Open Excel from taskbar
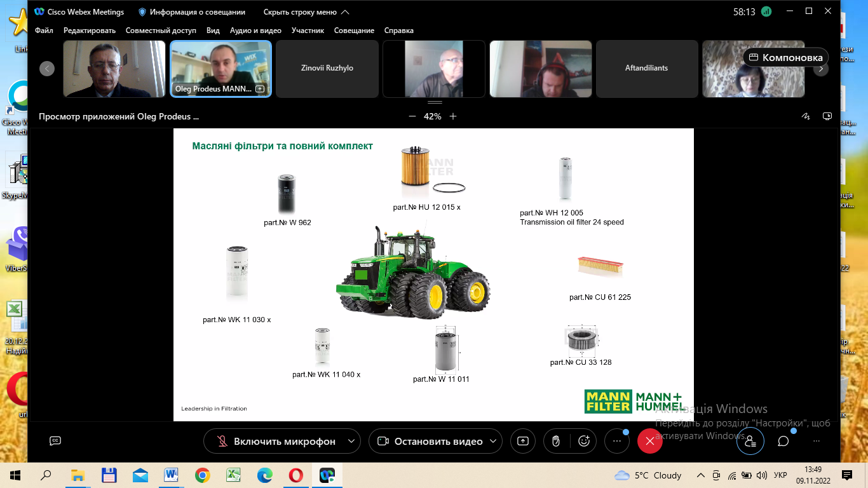868x488 pixels. click(x=233, y=475)
